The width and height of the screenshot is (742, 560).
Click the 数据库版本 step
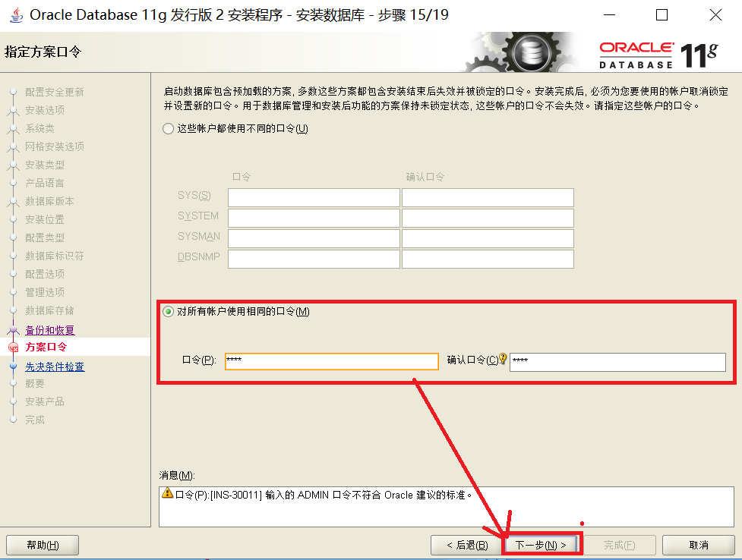coord(49,201)
